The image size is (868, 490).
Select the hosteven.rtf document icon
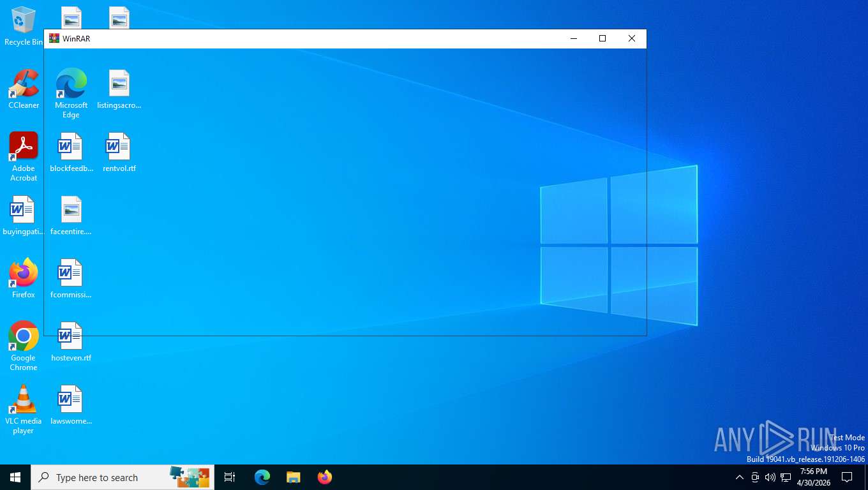click(71, 342)
